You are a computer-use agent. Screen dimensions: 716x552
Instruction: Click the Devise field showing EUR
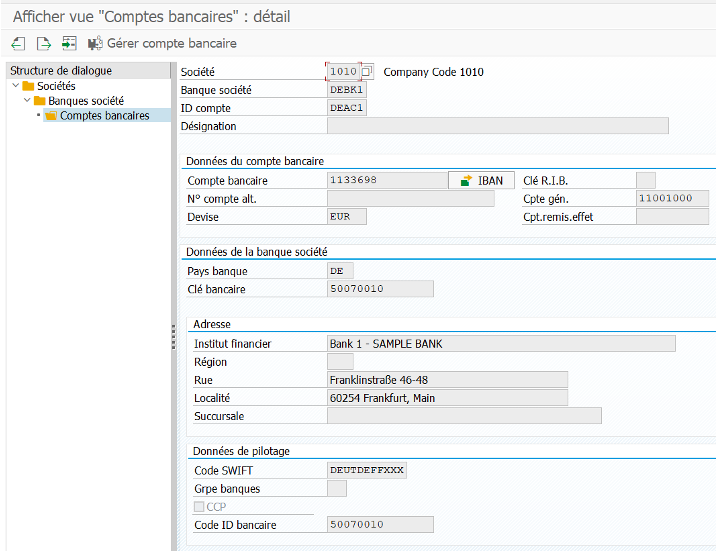(x=347, y=216)
